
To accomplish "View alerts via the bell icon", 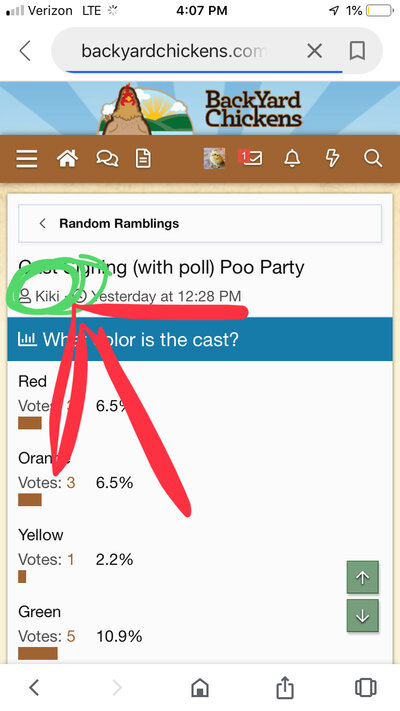I will point(292,158).
